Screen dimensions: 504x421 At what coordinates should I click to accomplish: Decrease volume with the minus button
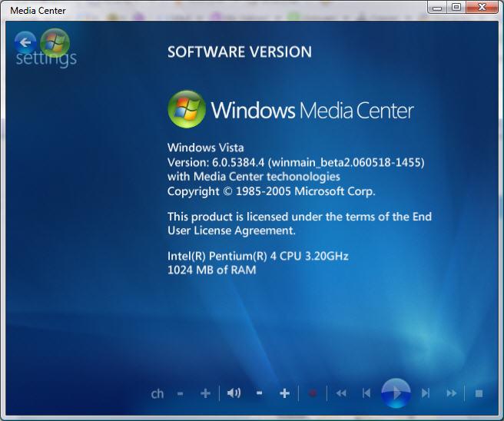coord(260,393)
